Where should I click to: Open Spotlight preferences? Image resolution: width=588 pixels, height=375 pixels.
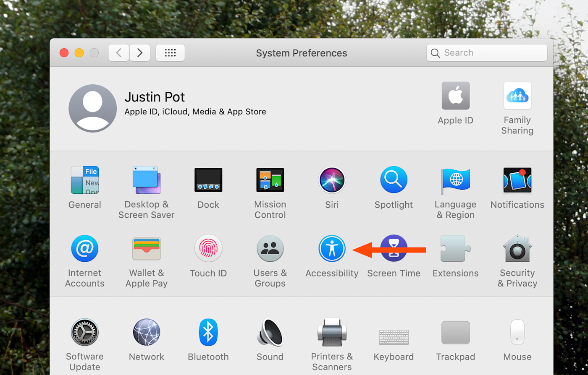point(394,180)
